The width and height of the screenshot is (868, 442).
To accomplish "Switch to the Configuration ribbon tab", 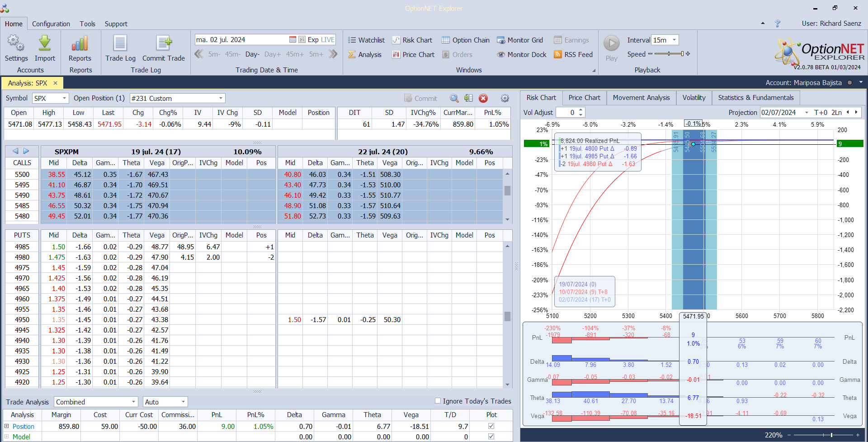I will (x=51, y=24).
